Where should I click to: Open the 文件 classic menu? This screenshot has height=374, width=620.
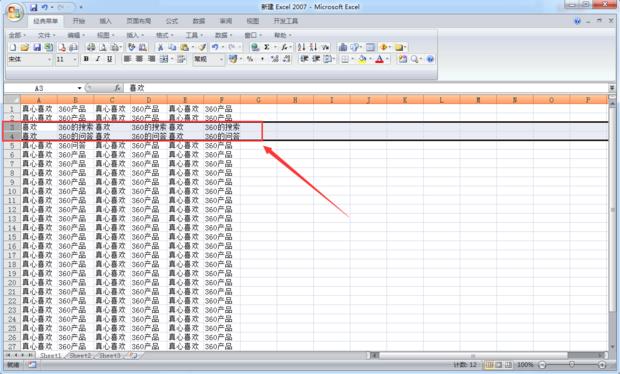click(x=46, y=35)
